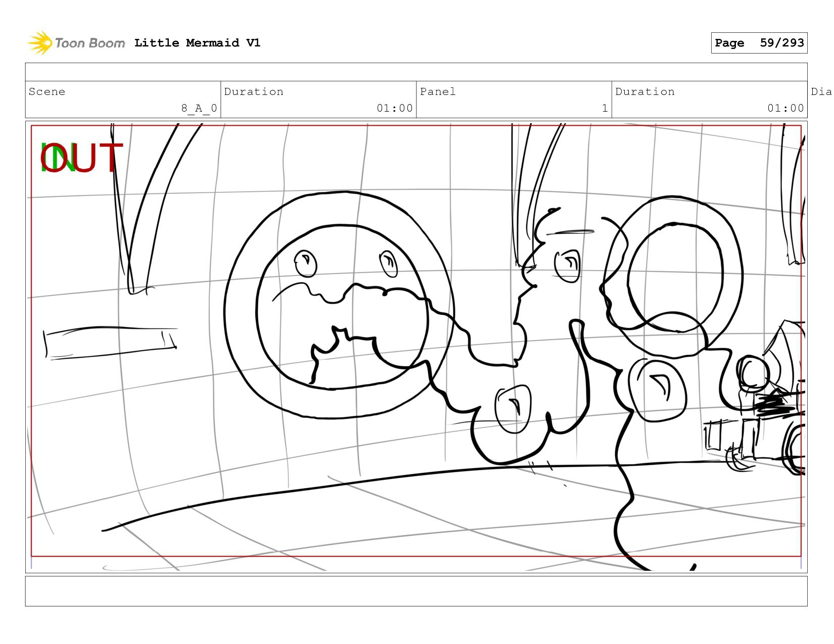
Task: Click the empty notes box below panel
Action: [416, 591]
